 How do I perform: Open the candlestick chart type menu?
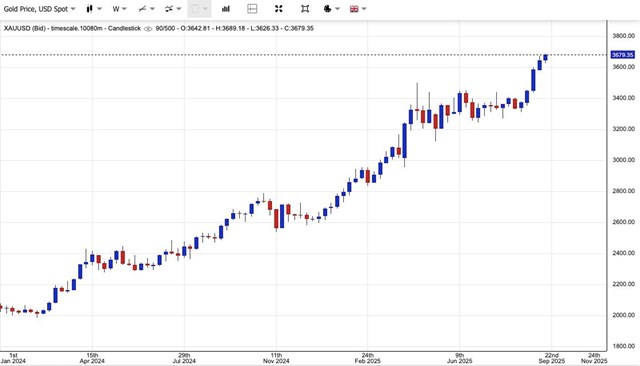coord(94,9)
